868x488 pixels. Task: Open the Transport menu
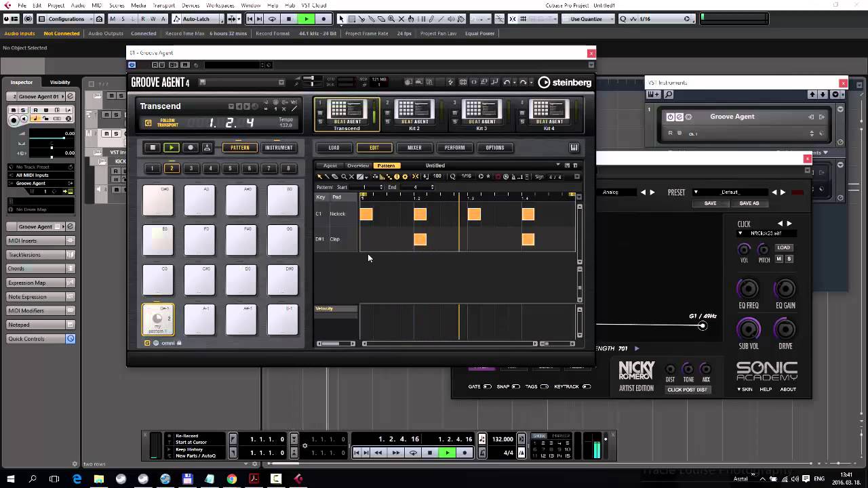pyautogui.click(x=163, y=5)
